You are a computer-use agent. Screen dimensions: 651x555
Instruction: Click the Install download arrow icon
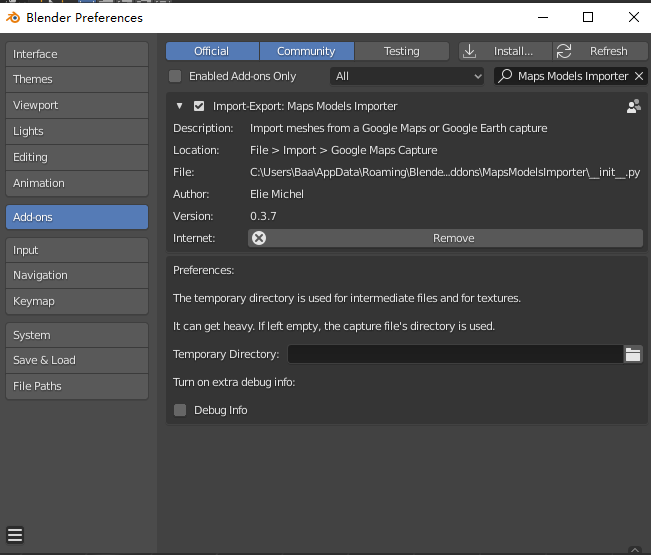470,51
